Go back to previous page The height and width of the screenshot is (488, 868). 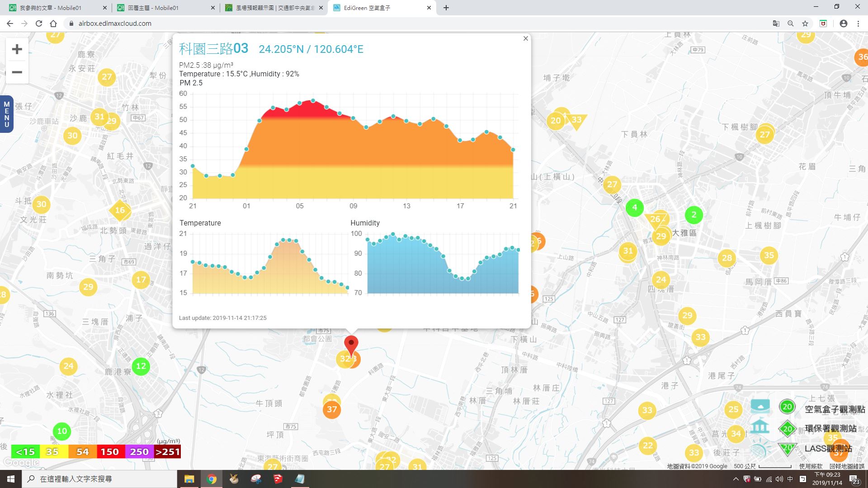pyautogui.click(x=10, y=23)
